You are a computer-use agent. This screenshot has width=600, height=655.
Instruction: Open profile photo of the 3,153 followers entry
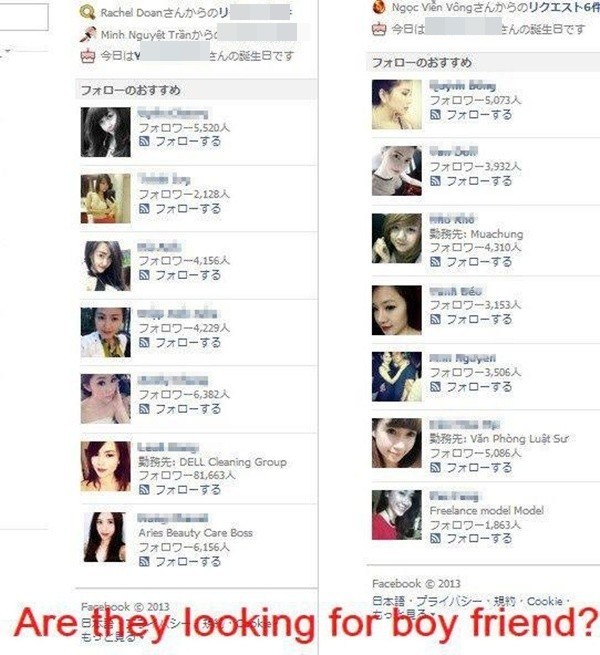[x=397, y=310]
